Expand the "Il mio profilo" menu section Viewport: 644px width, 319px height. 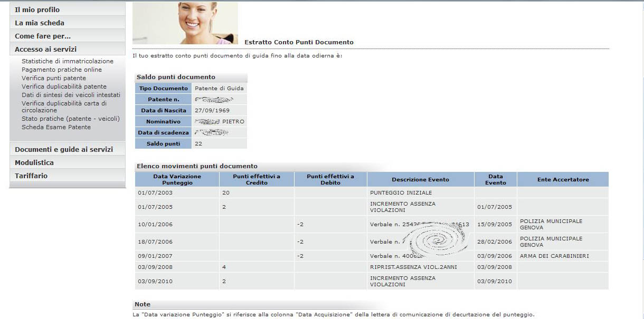pos(37,9)
